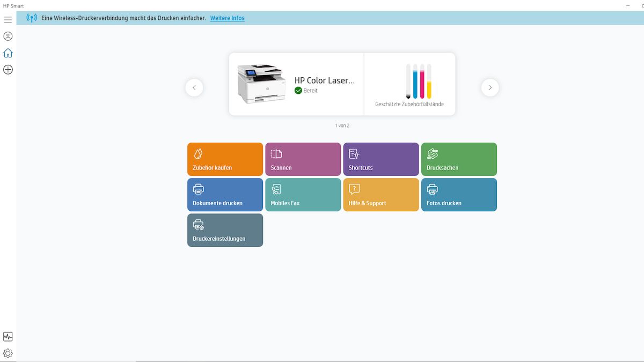Viewport: 644px width, 362px height.
Task: Start the Scannen tile
Action: tap(303, 159)
